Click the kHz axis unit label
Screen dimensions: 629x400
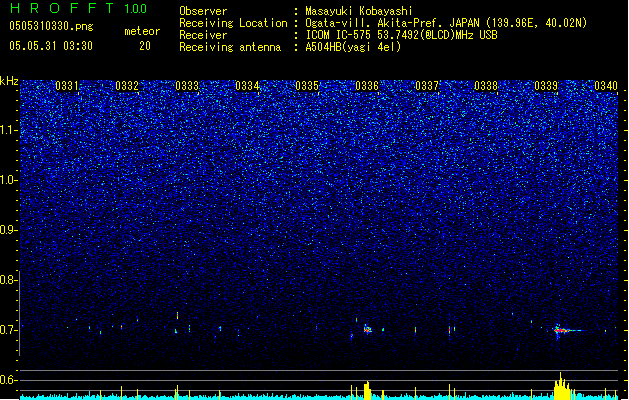pos(9,81)
